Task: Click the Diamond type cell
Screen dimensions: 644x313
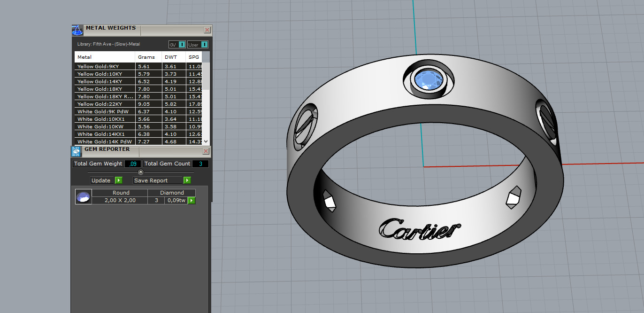Action: (172, 193)
